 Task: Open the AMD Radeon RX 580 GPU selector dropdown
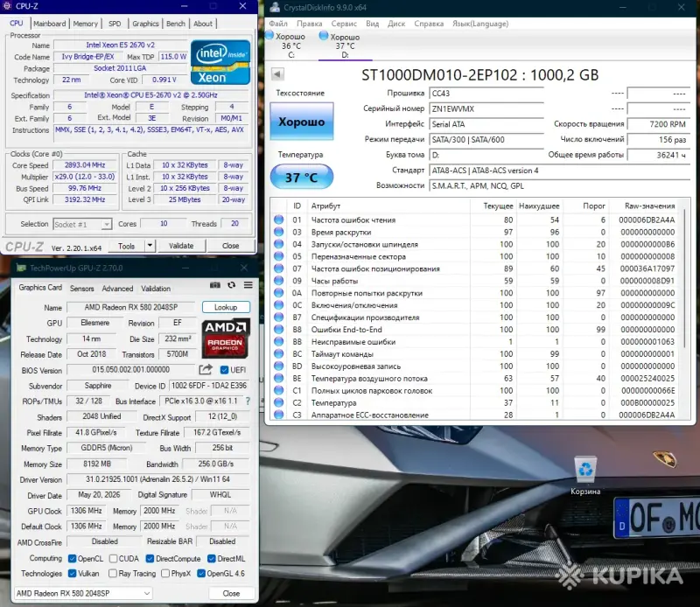[x=84, y=593]
